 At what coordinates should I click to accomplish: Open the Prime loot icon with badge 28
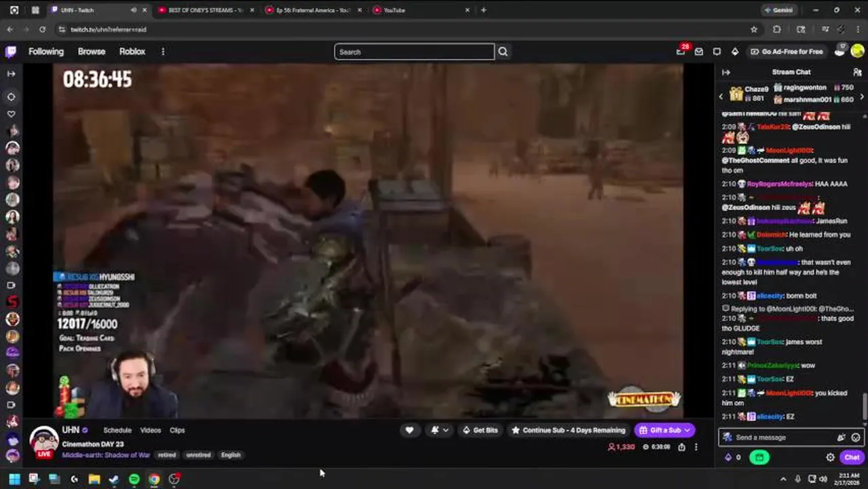(x=681, y=52)
